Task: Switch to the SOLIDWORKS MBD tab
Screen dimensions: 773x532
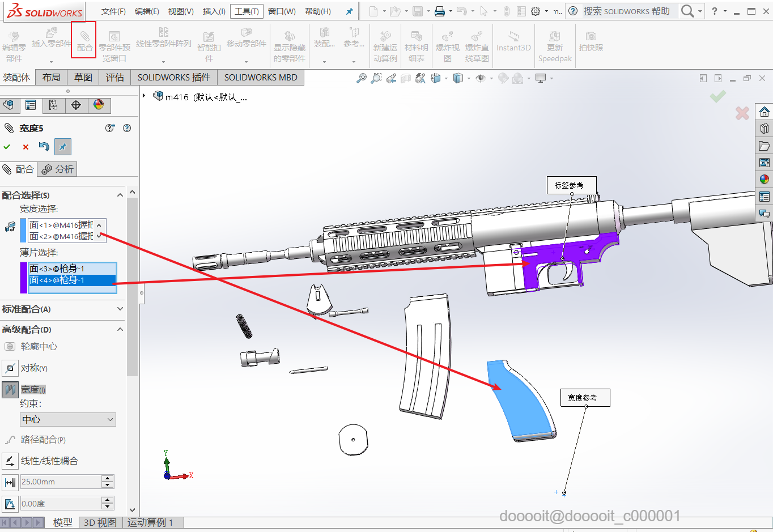Action: tap(260, 77)
